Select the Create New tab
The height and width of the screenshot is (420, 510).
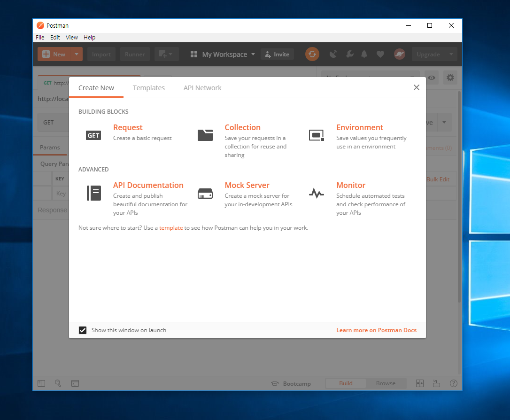96,88
